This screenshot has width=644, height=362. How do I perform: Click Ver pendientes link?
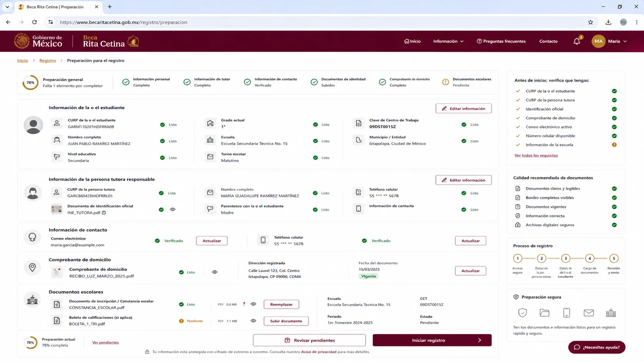(106, 342)
